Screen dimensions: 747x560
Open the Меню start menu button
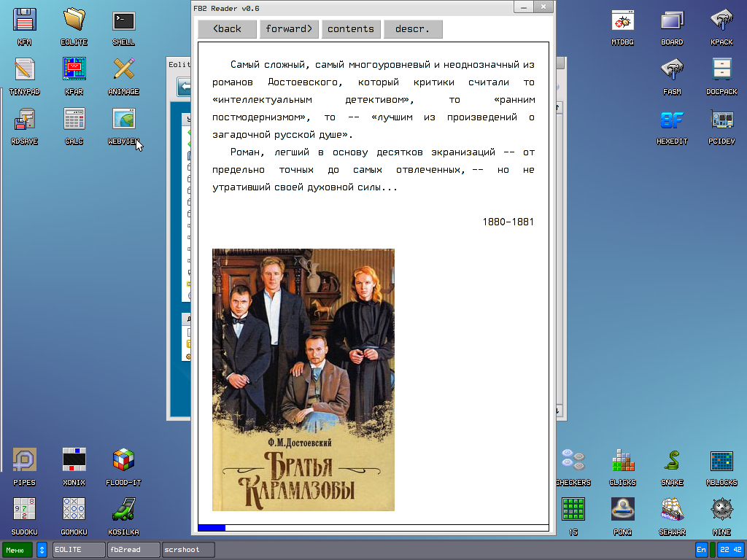coord(18,550)
